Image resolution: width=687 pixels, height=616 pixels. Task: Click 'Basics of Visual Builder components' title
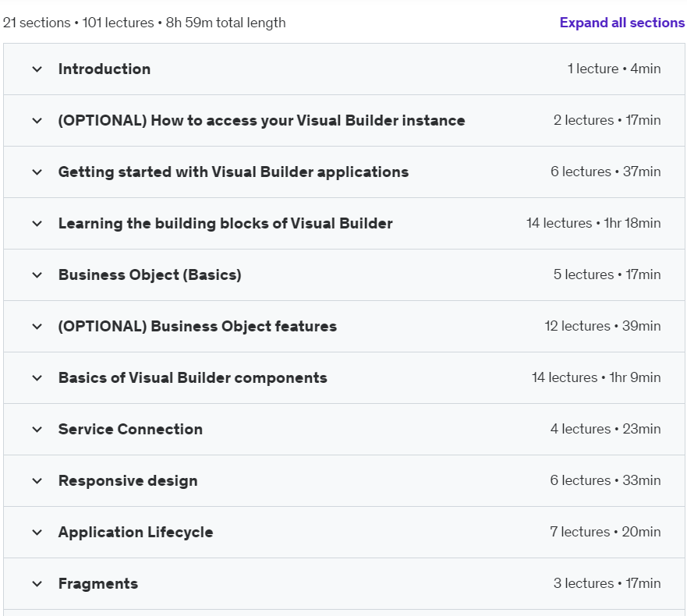tap(193, 377)
